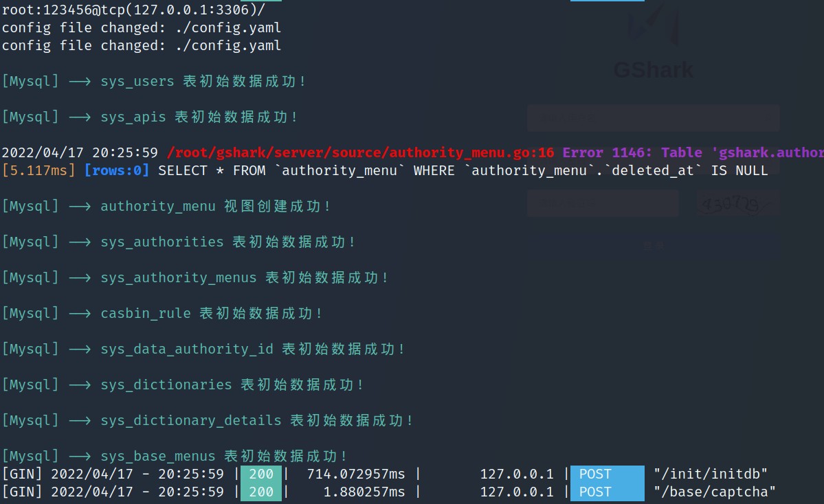The width and height of the screenshot is (824, 504).
Task: Click the sys_users 表初始数据成功 log line
Action: (154, 82)
